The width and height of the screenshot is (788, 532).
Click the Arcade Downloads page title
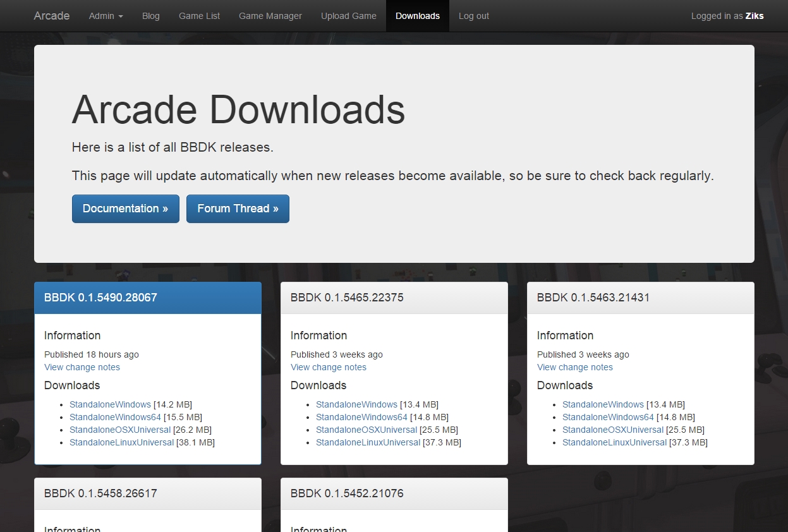(238, 109)
